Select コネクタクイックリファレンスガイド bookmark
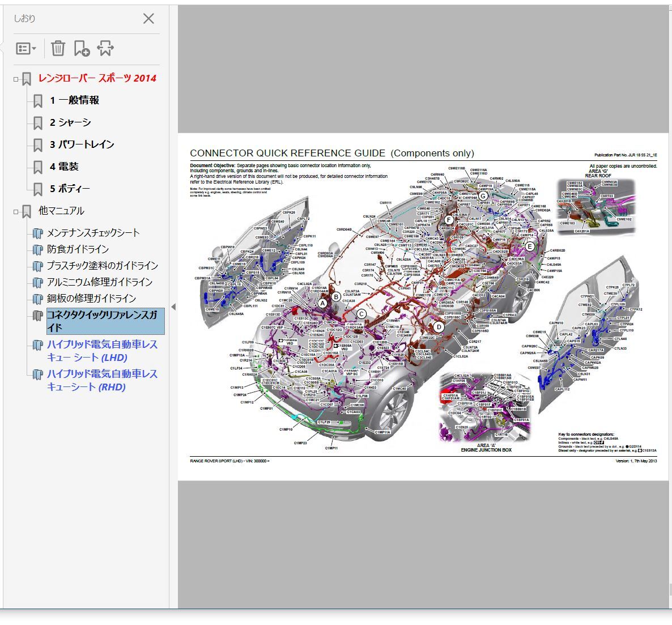Screen dimensions: 672x625 (105, 321)
